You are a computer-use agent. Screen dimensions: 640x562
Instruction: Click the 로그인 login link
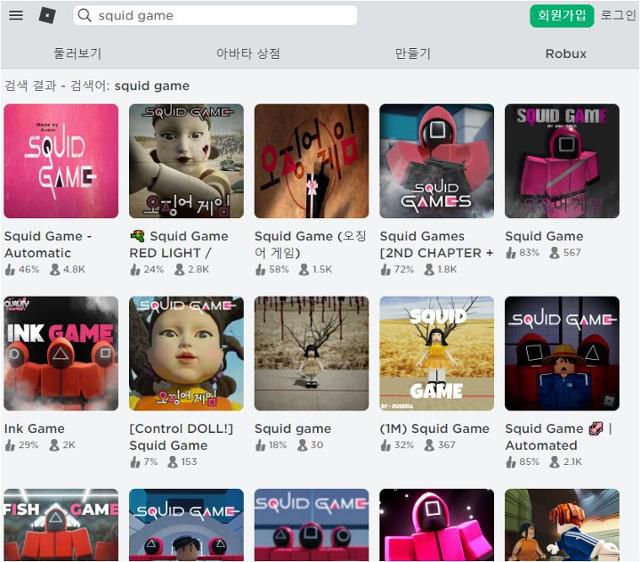(x=618, y=16)
